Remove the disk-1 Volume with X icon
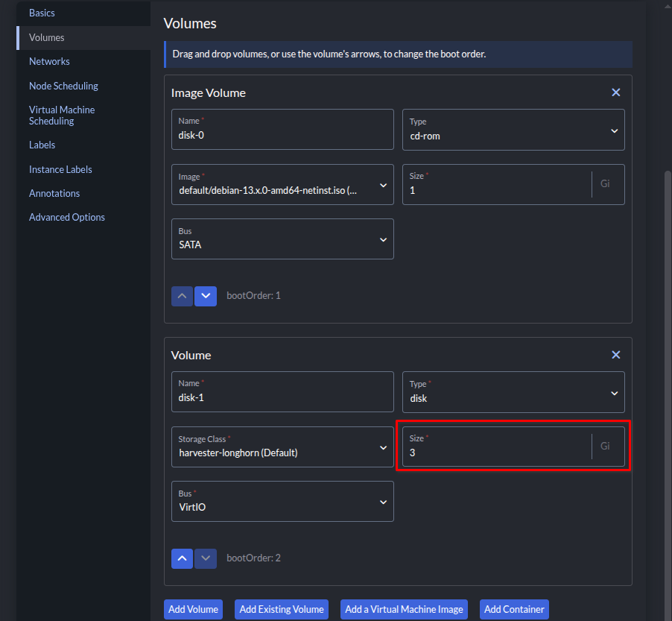This screenshot has height=621, width=672. [x=615, y=355]
